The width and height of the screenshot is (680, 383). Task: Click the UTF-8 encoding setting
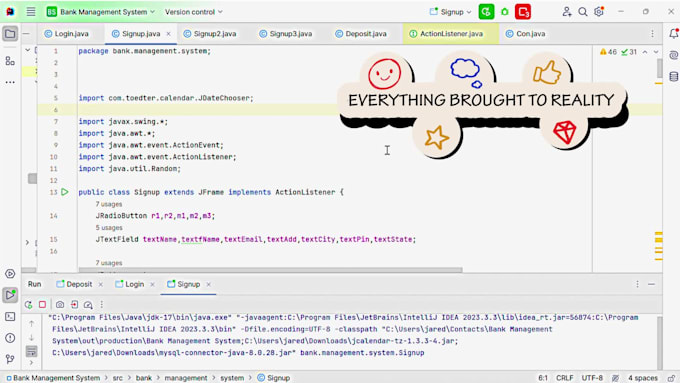click(592, 378)
